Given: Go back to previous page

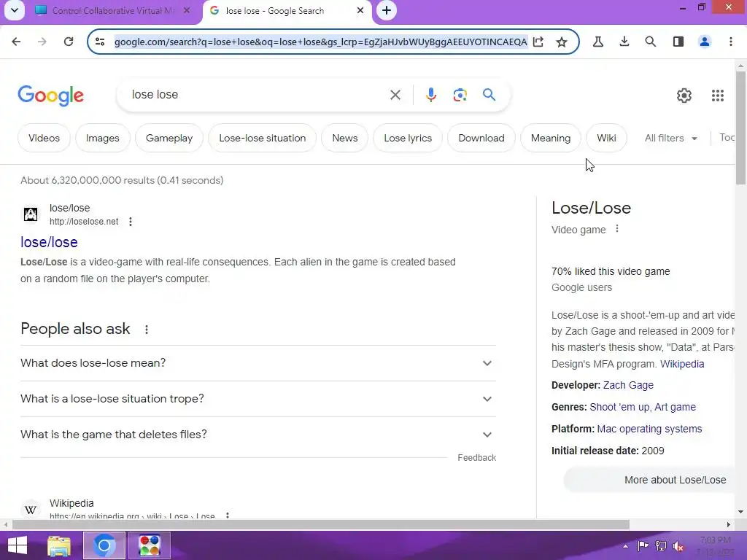Looking at the screenshot, I should point(16,42).
